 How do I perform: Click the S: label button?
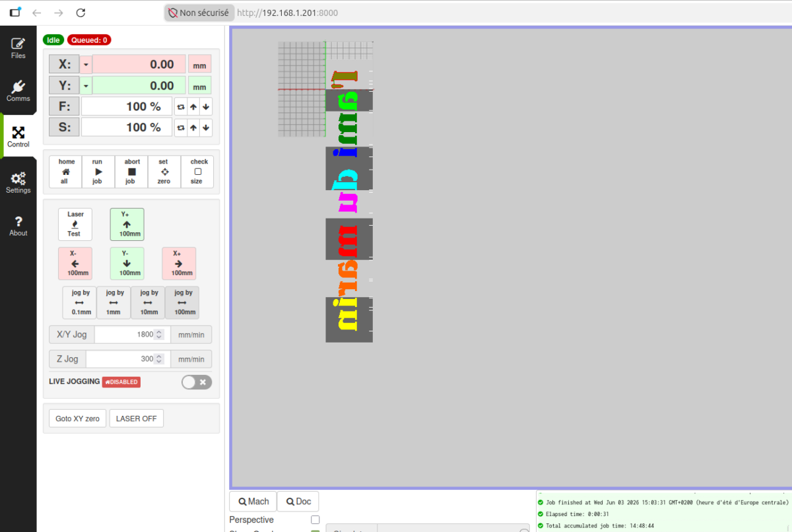pyautogui.click(x=65, y=127)
